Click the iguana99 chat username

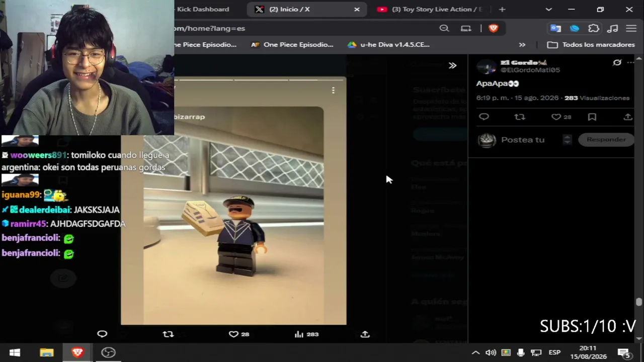point(21,195)
